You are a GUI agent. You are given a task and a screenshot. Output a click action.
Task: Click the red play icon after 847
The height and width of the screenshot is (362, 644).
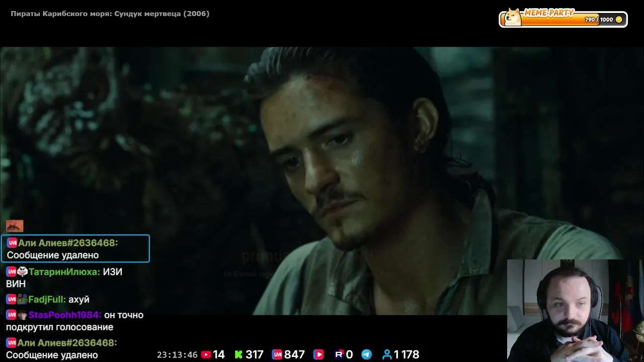(318, 354)
